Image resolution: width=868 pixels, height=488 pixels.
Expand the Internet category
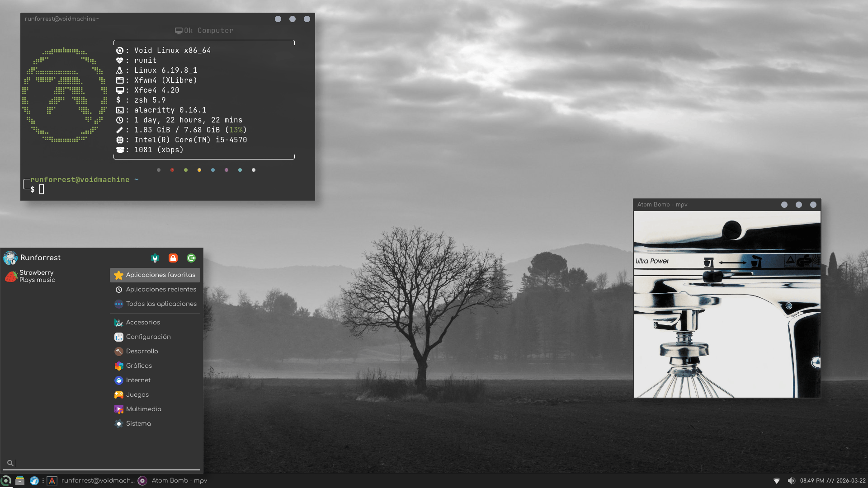click(138, 380)
